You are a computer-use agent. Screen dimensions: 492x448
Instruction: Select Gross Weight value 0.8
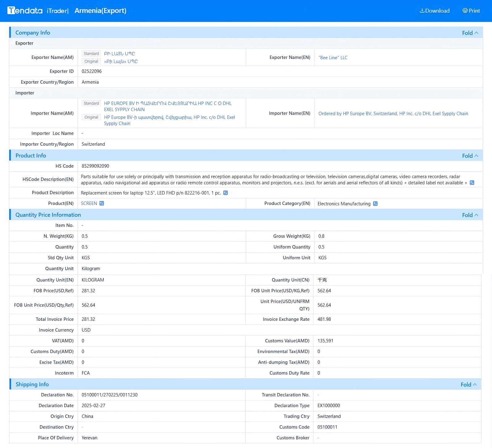click(322, 236)
